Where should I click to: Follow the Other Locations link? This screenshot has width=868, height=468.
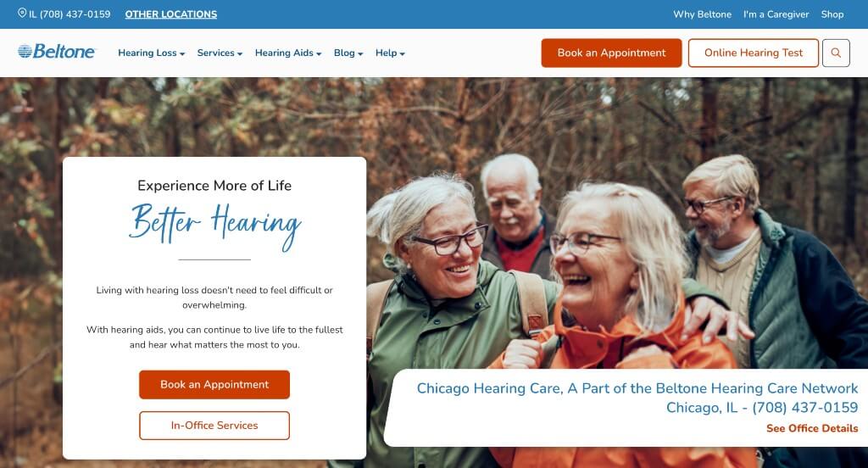click(x=171, y=14)
